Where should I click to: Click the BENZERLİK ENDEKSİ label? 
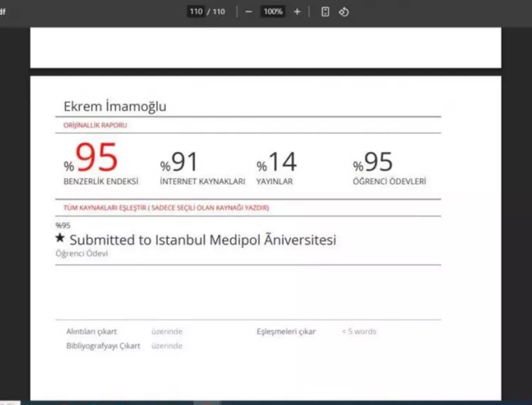pos(101,182)
